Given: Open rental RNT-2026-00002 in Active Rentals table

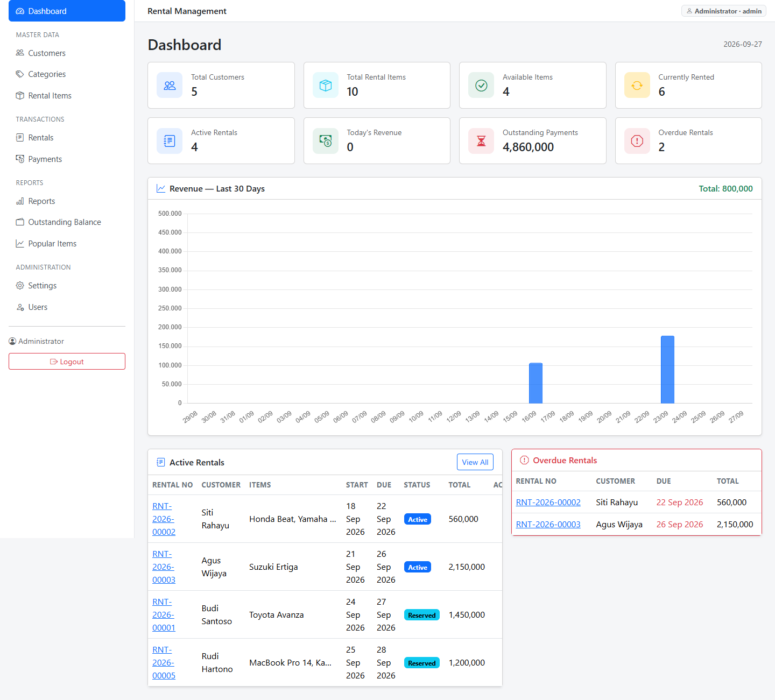Looking at the screenshot, I should pyautogui.click(x=164, y=519).
